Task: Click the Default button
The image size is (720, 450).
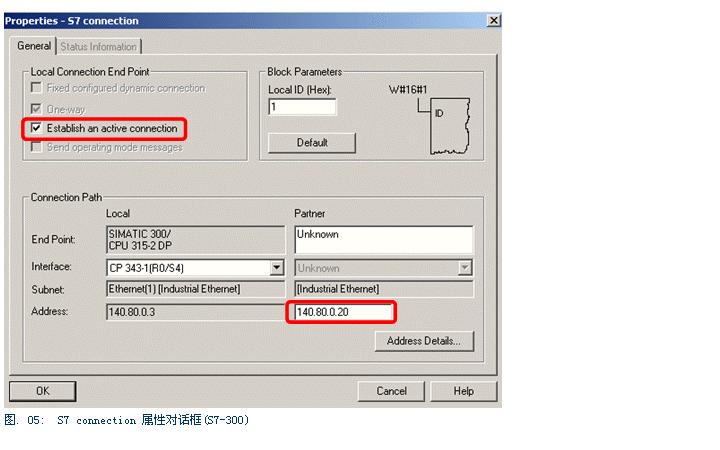Action: 312,143
